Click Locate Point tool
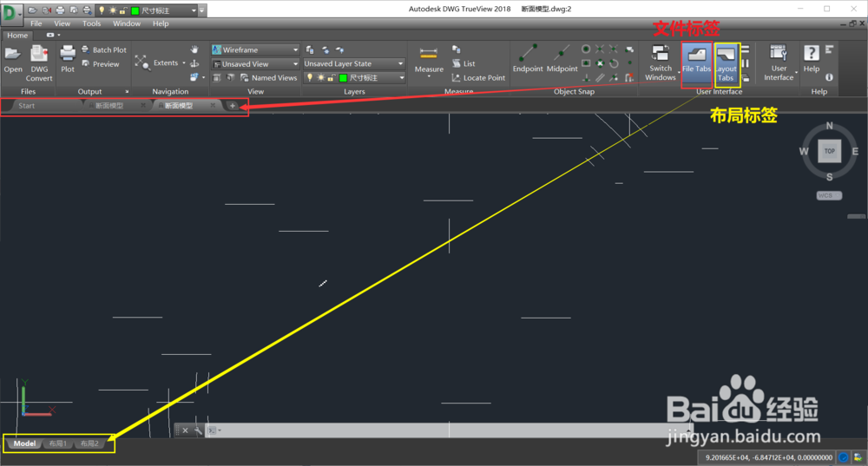868x466 pixels. pyautogui.click(x=478, y=78)
